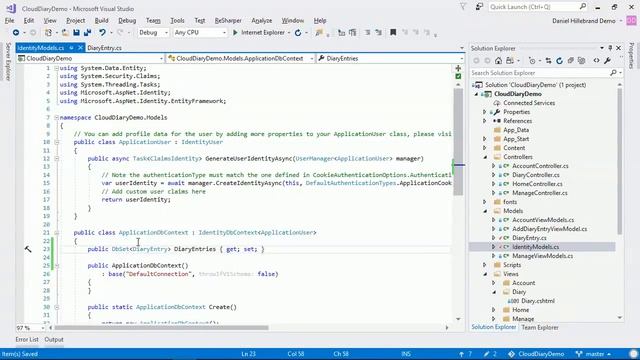Viewport: 640px width, 360px height.
Task: Click the user account avatar
Action: [x=631, y=20]
